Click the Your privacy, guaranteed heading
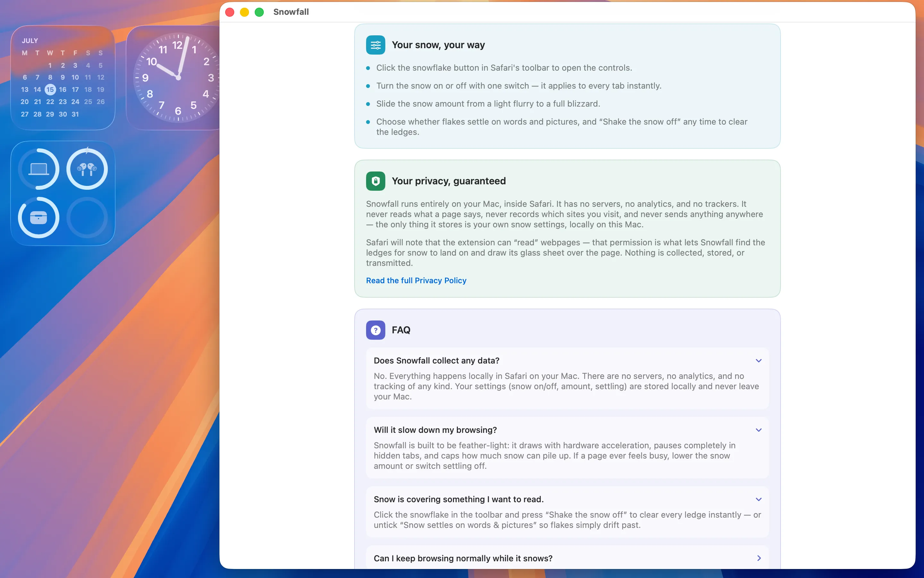 [x=449, y=181]
